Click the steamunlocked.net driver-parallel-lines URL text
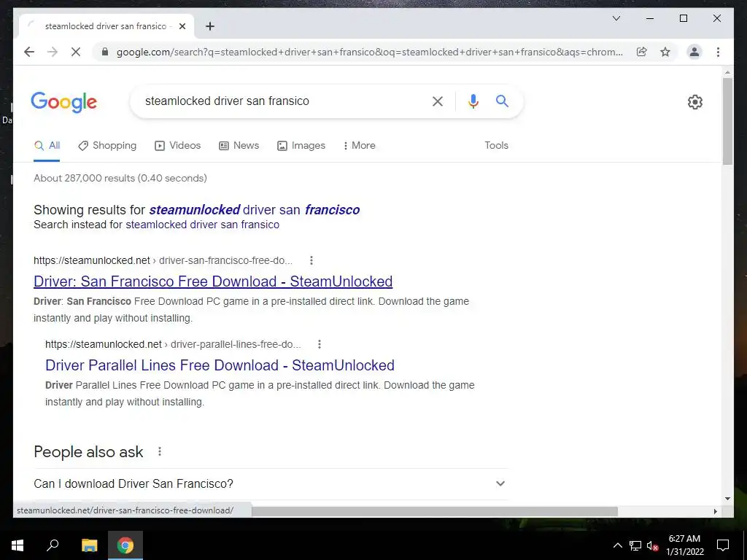This screenshot has width=747, height=560. pyautogui.click(x=173, y=344)
